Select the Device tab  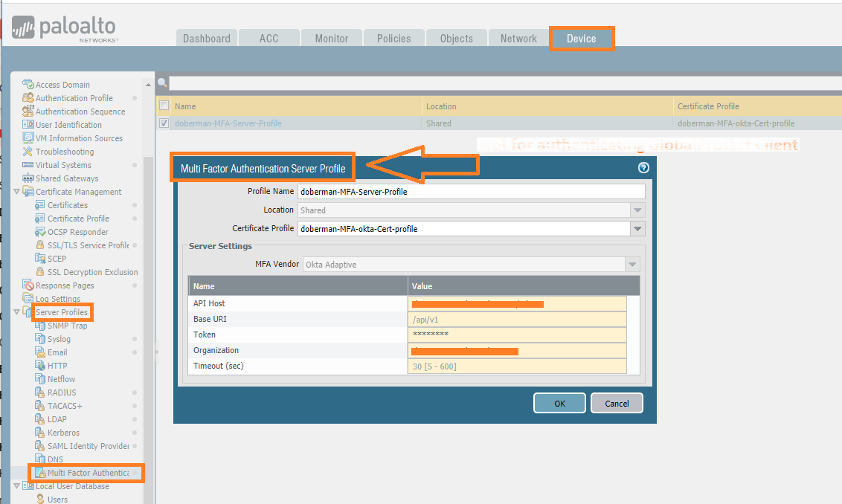[x=582, y=38]
